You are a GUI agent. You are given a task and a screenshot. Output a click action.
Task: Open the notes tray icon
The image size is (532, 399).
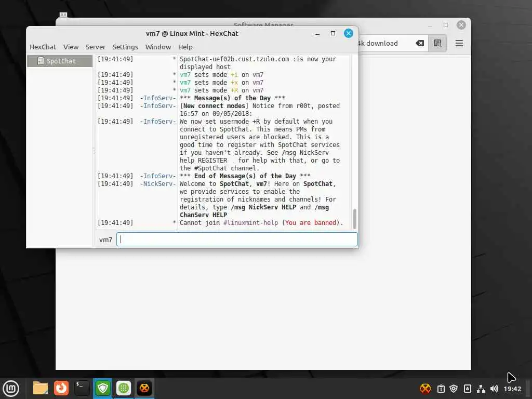[x=467, y=389]
